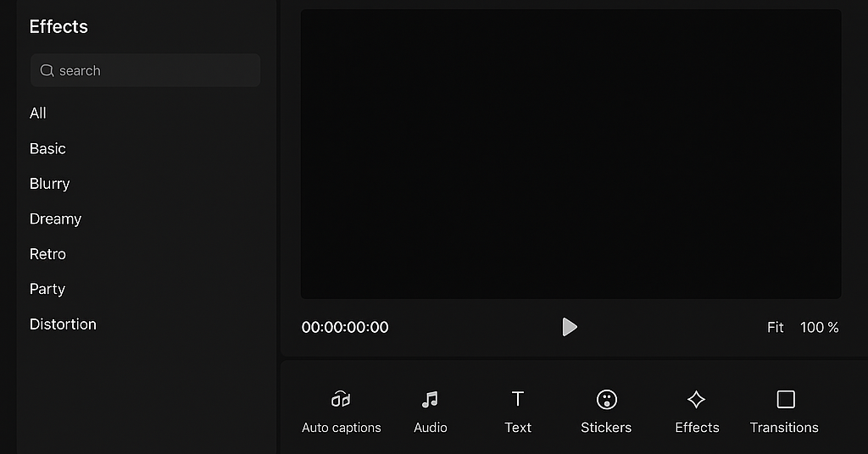868x454 pixels.
Task: Show All effects category
Action: pos(37,113)
